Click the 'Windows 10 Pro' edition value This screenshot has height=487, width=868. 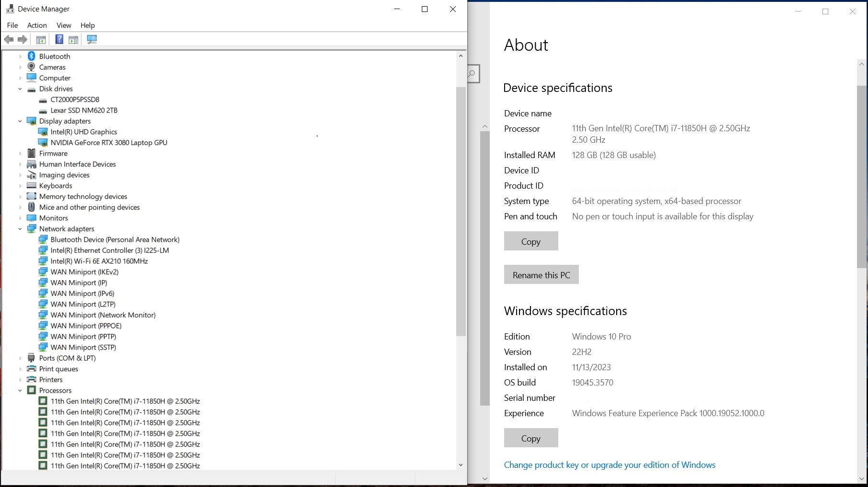tap(601, 337)
